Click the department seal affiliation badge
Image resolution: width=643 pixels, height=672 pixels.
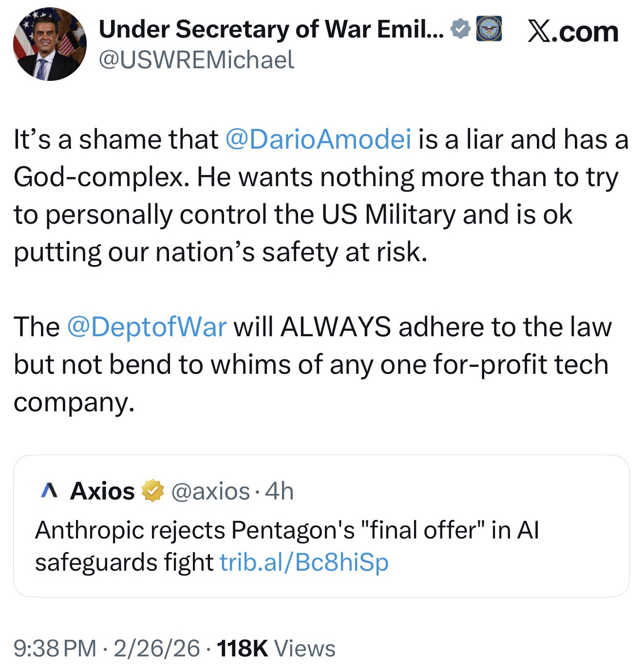[x=488, y=29]
